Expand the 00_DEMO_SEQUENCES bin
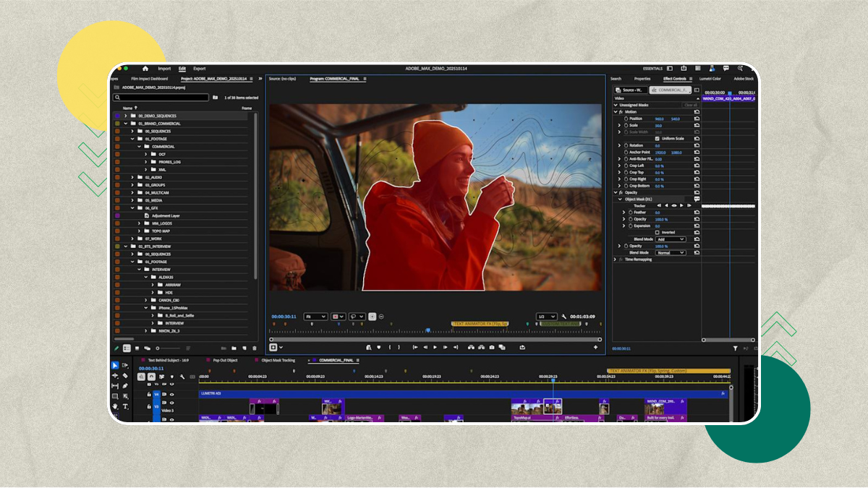868x488 pixels. 125,116
